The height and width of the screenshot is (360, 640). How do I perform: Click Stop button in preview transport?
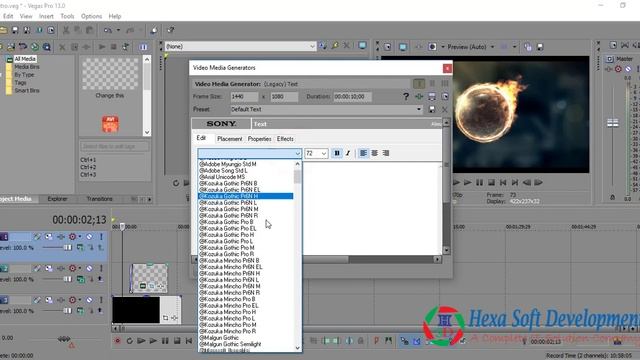coord(491,182)
